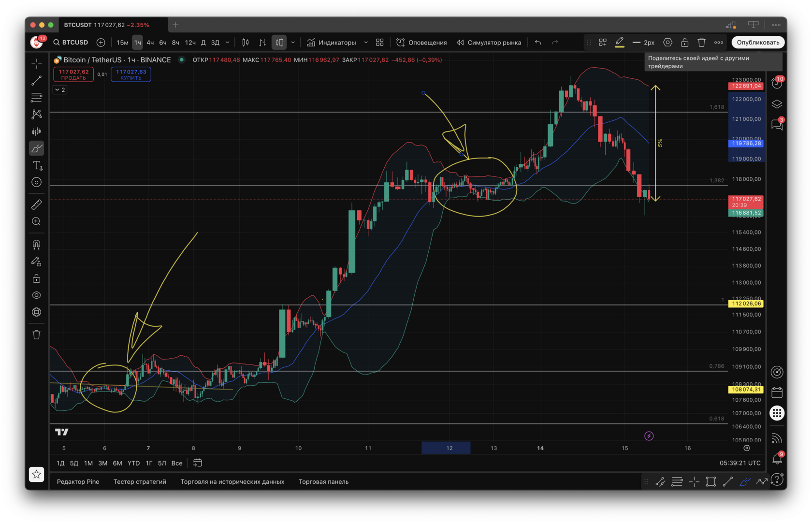Expand the timeframe list chevron
The height and width of the screenshot is (523, 812).
(228, 43)
